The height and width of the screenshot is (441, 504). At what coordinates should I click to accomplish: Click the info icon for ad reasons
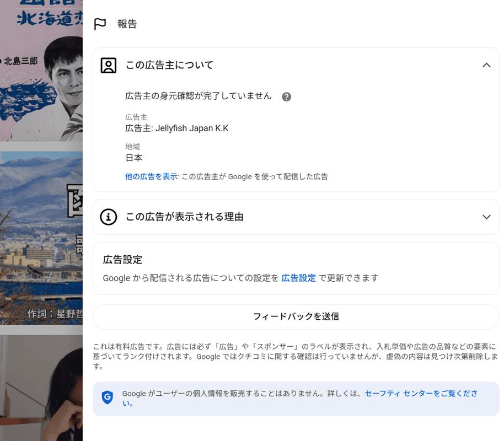(108, 217)
